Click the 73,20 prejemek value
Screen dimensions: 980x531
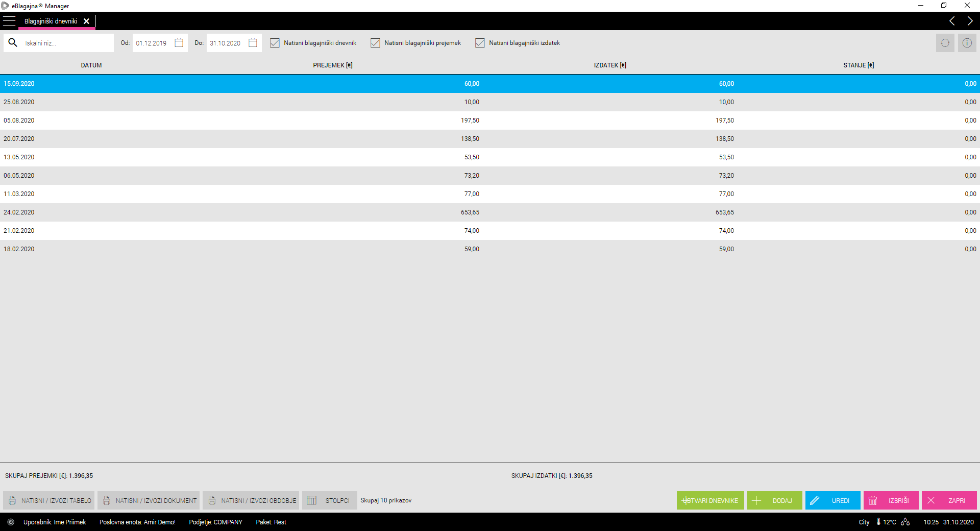(472, 176)
